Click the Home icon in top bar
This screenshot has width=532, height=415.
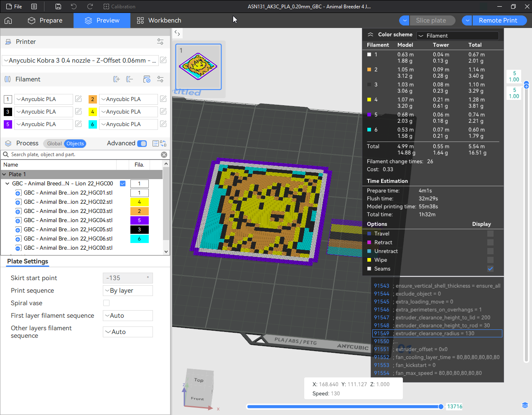tap(8, 20)
